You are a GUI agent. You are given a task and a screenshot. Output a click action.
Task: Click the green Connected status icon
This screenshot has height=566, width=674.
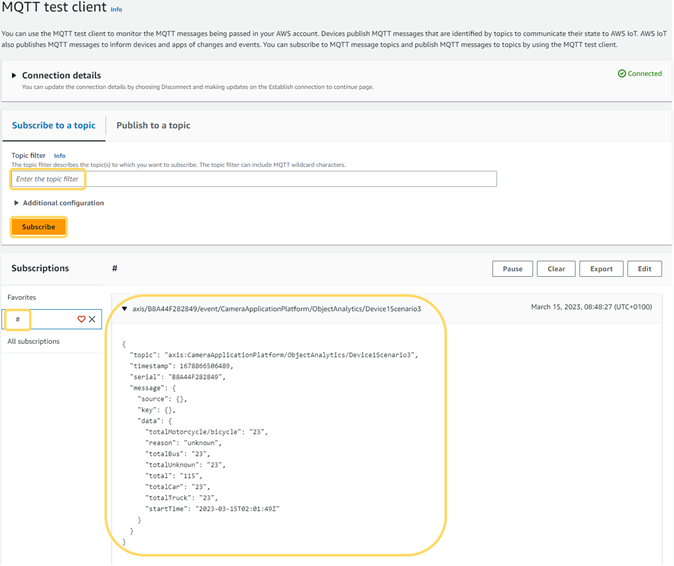coord(622,73)
